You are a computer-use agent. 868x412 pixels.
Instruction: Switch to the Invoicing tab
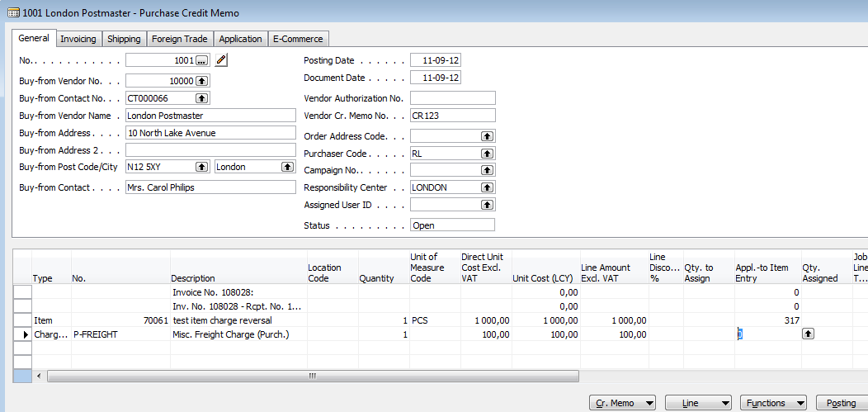[x=78, y=39]
